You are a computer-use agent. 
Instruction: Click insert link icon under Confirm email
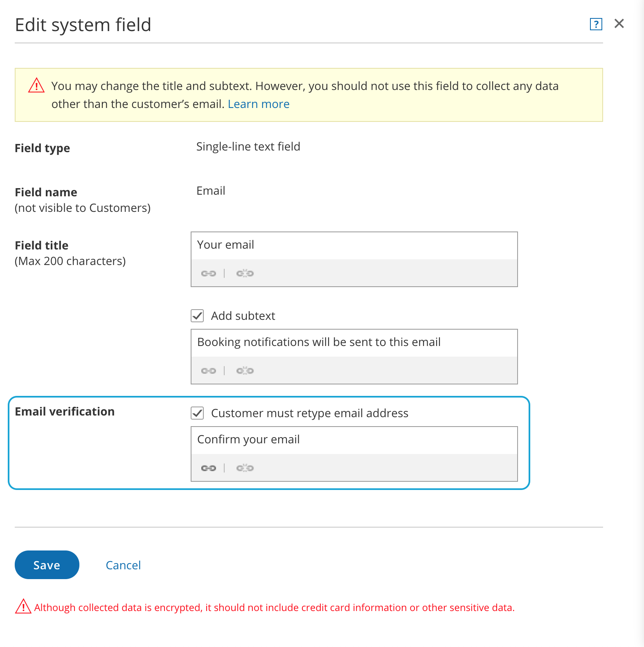[208, 468]
